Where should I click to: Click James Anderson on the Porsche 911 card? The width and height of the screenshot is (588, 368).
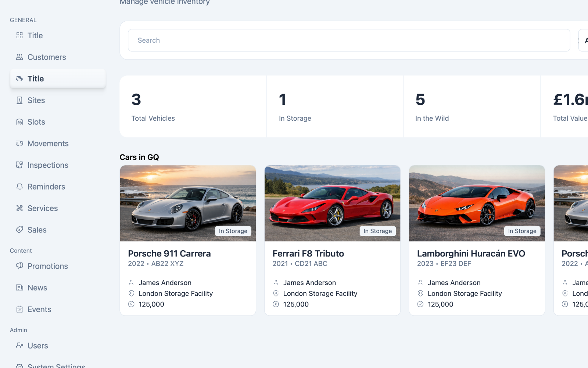pyautogui.click(x=165, y=283)
